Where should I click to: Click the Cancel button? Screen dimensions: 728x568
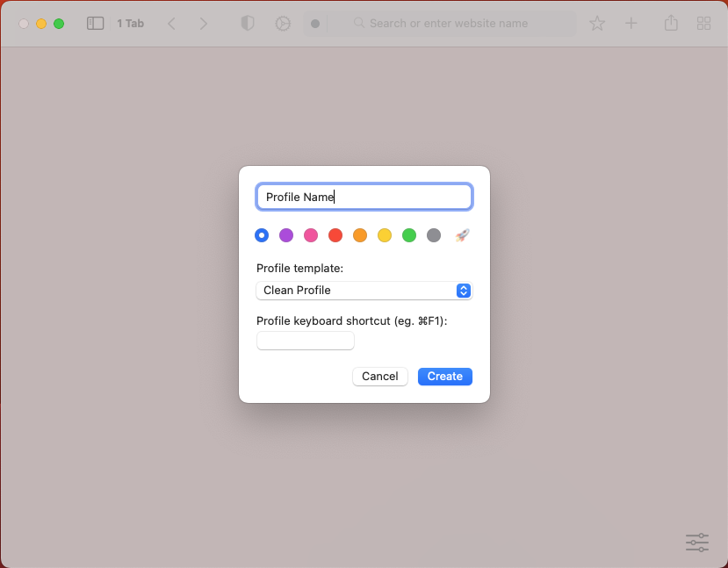click(x=380, y=377)
